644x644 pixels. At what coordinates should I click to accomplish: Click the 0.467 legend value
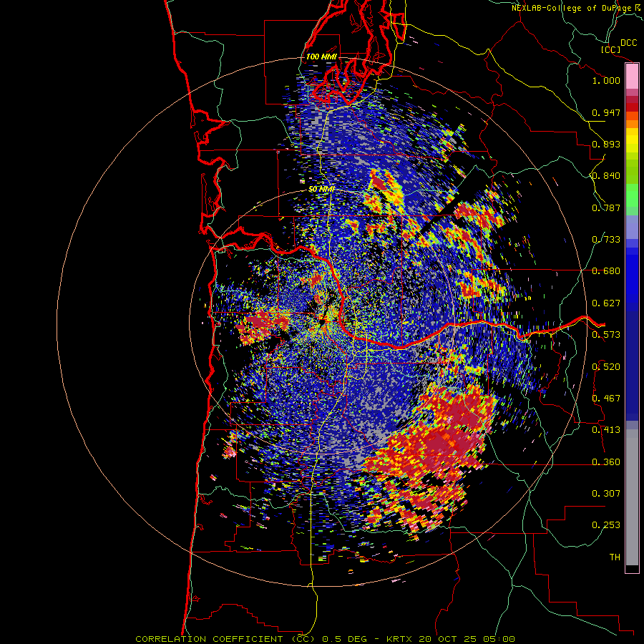[606, 399]
